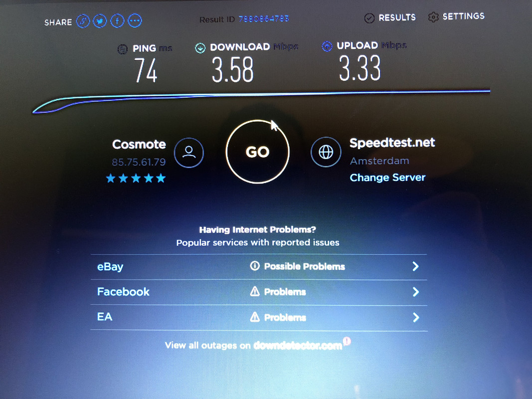Click the globe server icon
The height and width of the screenshot is (399, 532).
[x=326, y=152]
